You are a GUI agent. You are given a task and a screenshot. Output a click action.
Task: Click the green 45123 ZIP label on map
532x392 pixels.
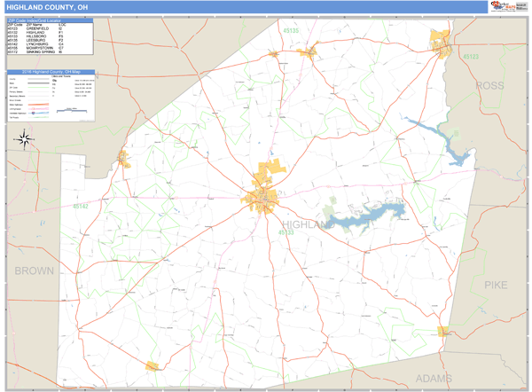[469, 56]
